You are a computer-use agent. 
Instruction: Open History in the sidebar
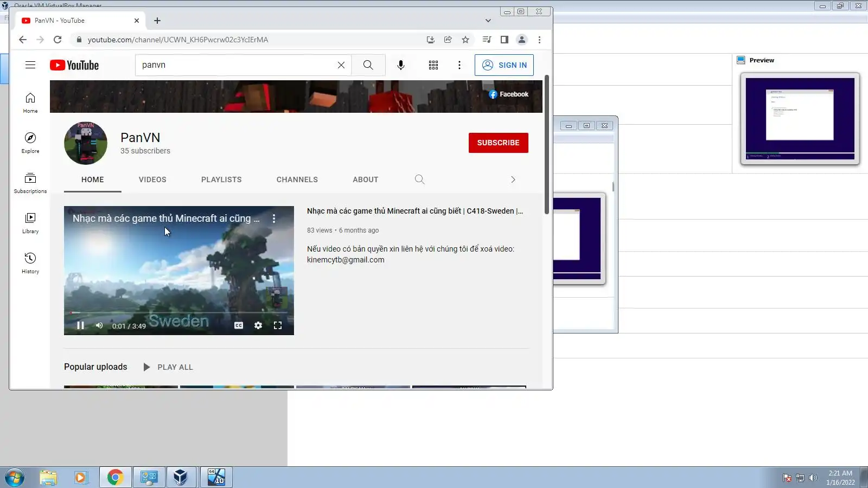pos(30,263)
